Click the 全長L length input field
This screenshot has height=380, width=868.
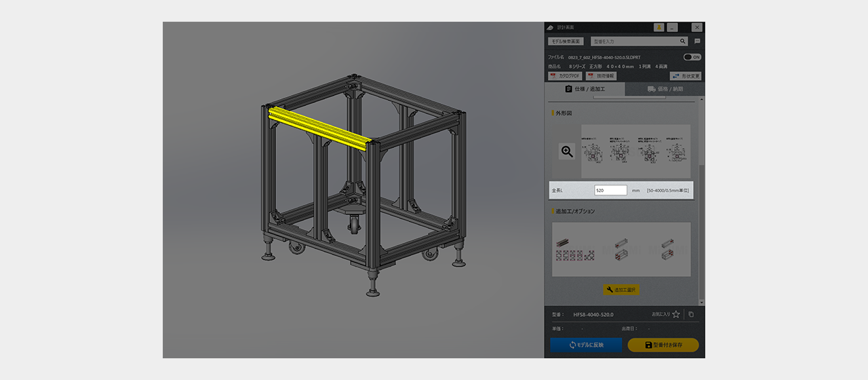(610, 191)
